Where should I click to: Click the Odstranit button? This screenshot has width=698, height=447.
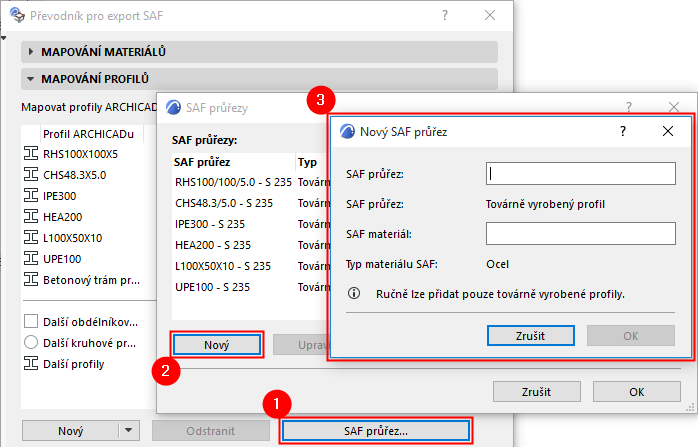[x=211, y=431]
